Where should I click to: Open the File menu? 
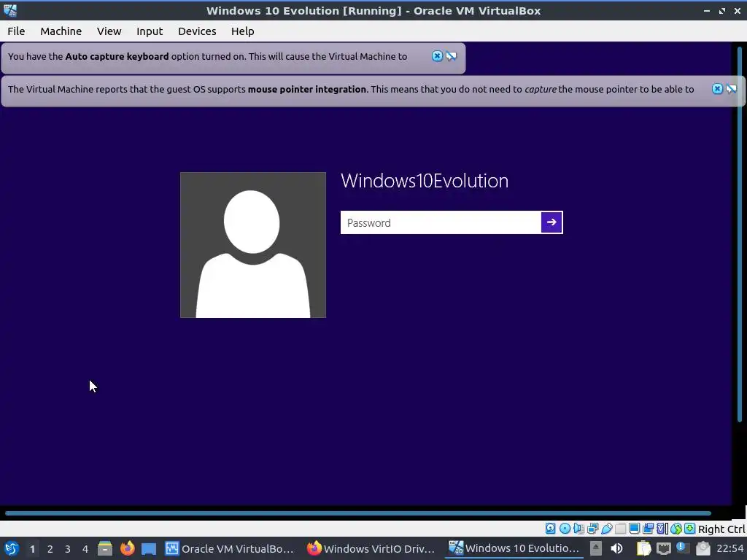point(16,31)
